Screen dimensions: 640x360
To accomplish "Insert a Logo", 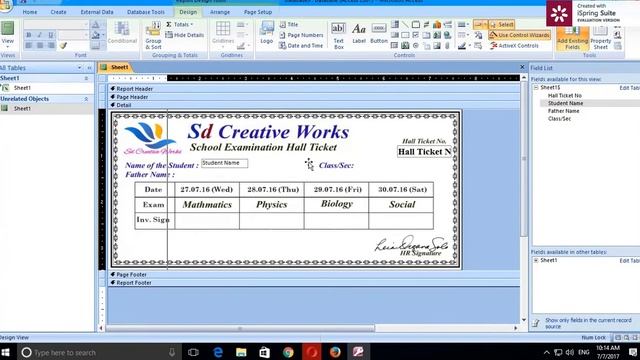I will (267, 33).
